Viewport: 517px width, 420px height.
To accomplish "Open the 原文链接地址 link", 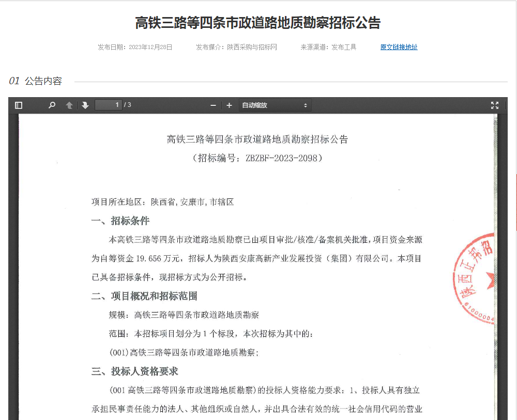I will (399, 47).
